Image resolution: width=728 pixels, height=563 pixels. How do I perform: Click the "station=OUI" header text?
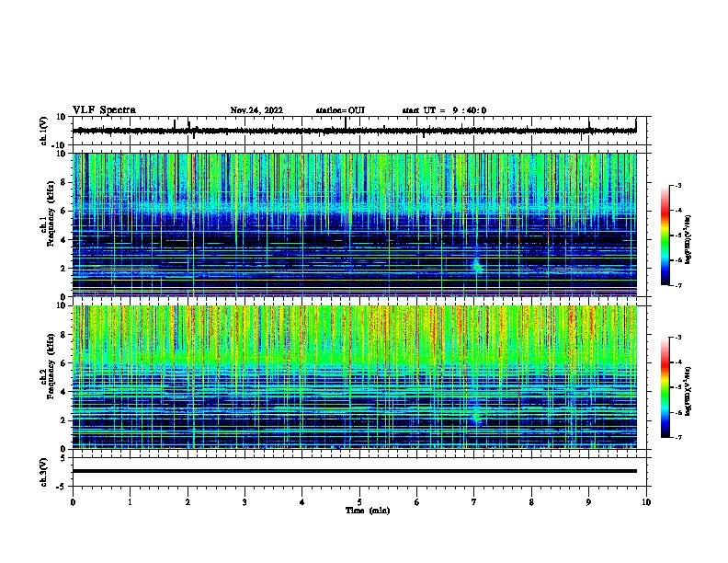tap(340, 110)
